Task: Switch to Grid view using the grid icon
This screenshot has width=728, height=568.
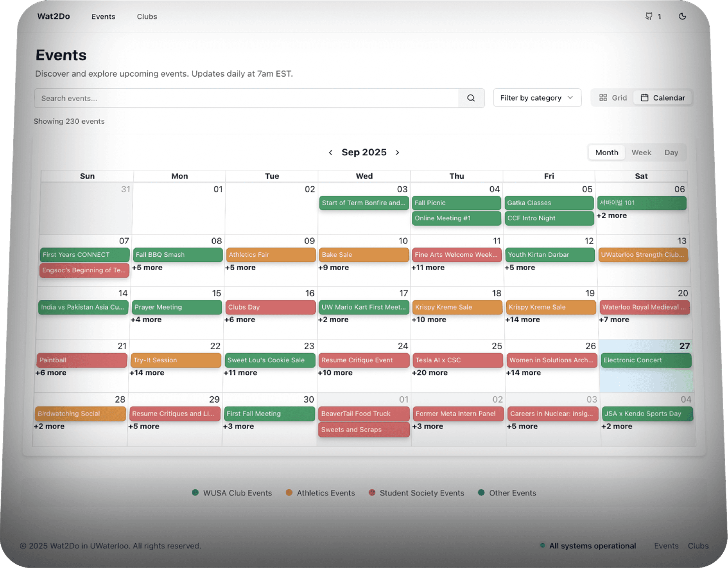Action: click(604, 97)
